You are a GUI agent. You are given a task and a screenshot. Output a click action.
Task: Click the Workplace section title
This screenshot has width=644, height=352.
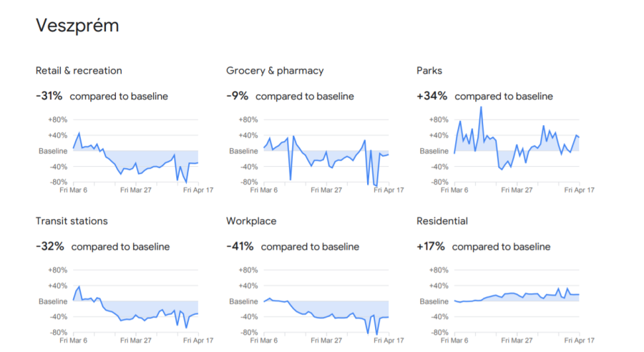point(251,221)
